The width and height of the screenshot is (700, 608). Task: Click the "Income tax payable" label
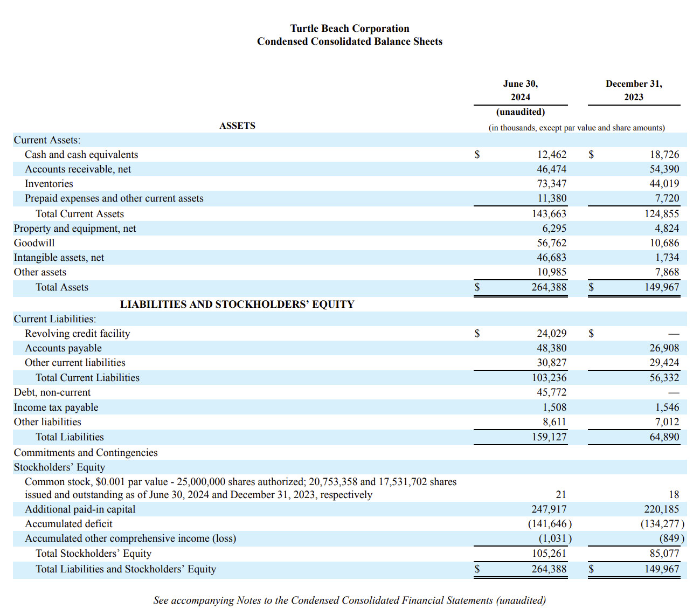tap(56, 407)
